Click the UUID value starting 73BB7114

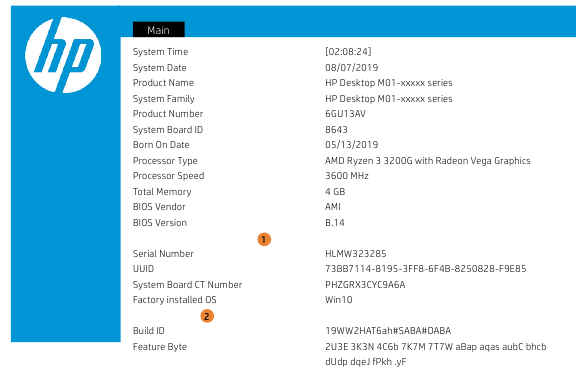426,269
